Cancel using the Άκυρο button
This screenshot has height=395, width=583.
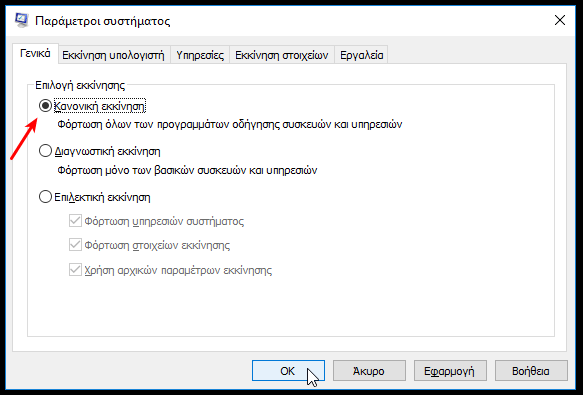pos(369,370)
